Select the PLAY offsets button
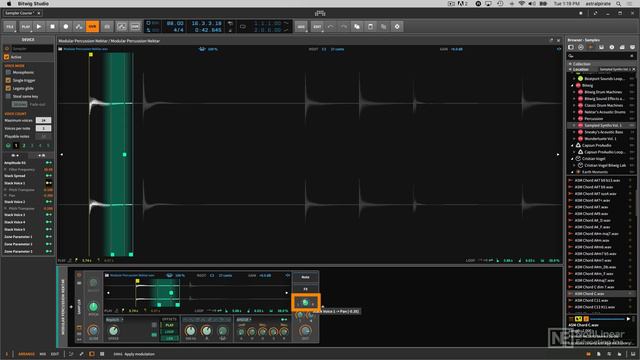The image size is (640, 360). coord(169,325)
